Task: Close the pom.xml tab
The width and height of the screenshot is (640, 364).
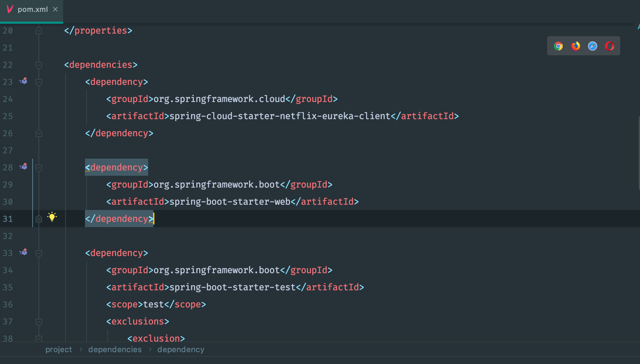Action: point(55,10)
